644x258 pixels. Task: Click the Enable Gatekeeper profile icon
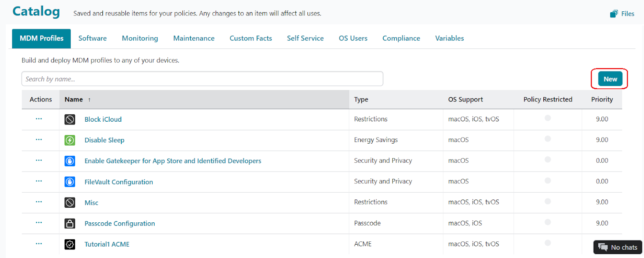pos(70,161)
